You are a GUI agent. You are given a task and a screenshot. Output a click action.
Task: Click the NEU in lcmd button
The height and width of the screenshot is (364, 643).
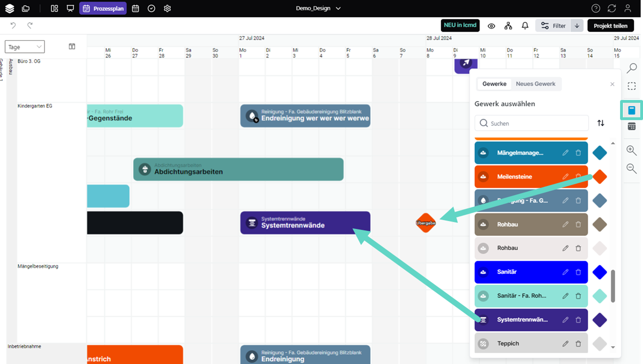click(x=460, y=25)
